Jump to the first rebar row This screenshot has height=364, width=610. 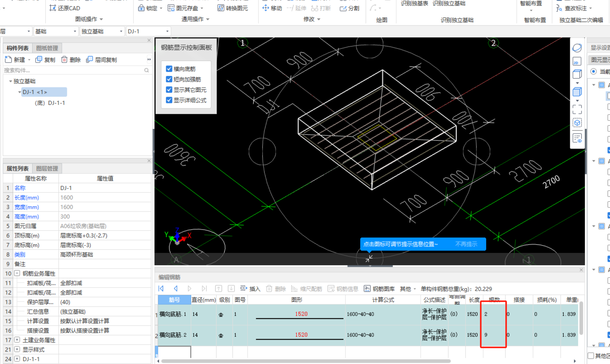click(x=161, y=289)
